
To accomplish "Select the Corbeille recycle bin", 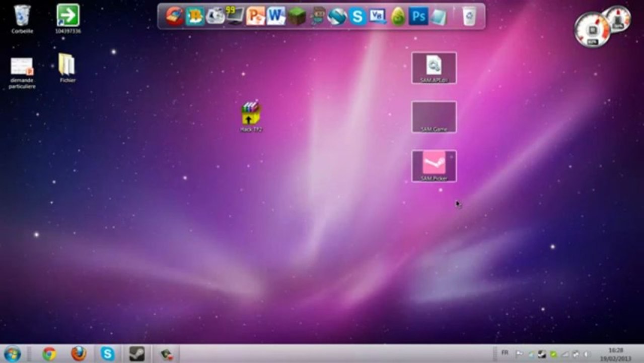I will pos(22,19).
